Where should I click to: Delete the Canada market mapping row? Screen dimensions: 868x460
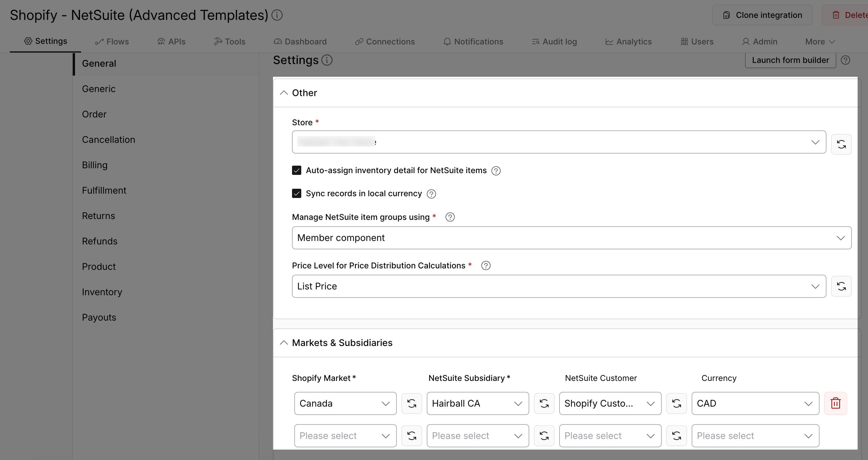[835, 403]
